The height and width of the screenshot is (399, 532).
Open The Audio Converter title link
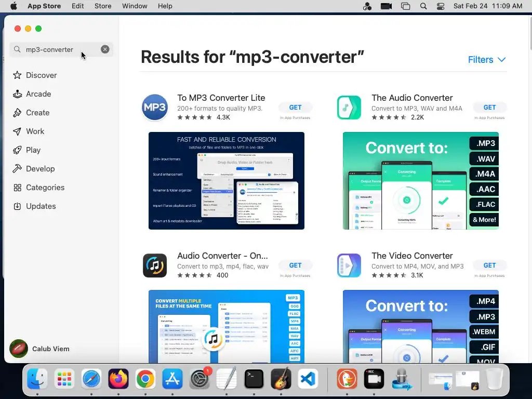(x=412, y=98)
